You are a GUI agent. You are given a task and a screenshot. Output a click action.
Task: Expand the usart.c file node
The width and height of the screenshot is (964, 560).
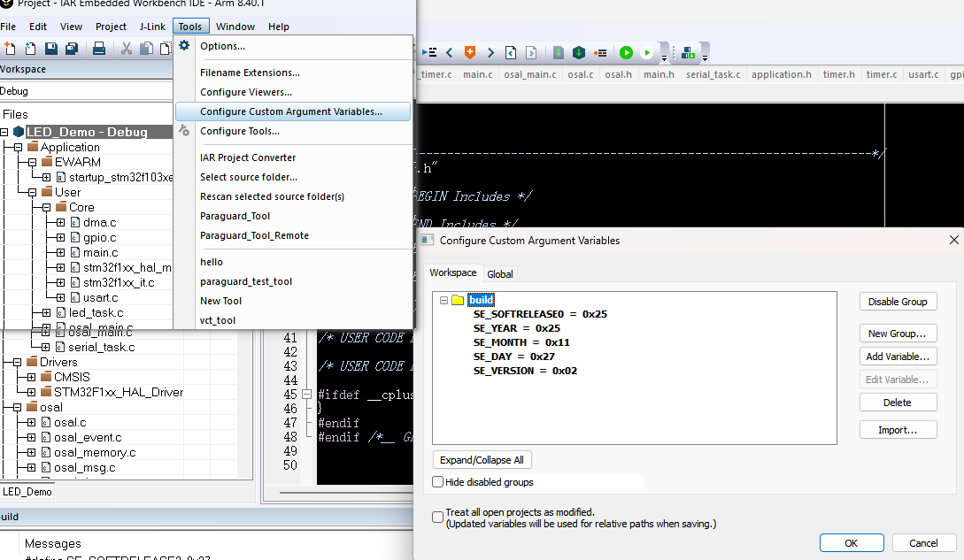click(x=60, y=297)
